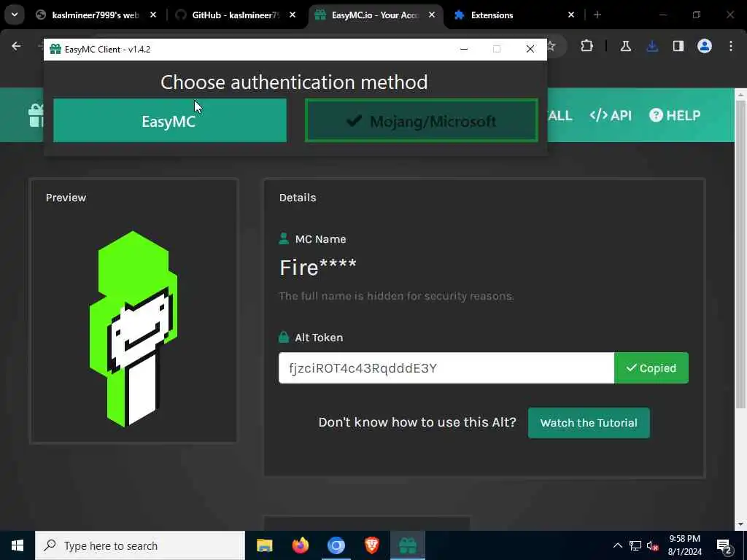
Task: Expand the tab search dropdown
Action: tap(15, 15)
